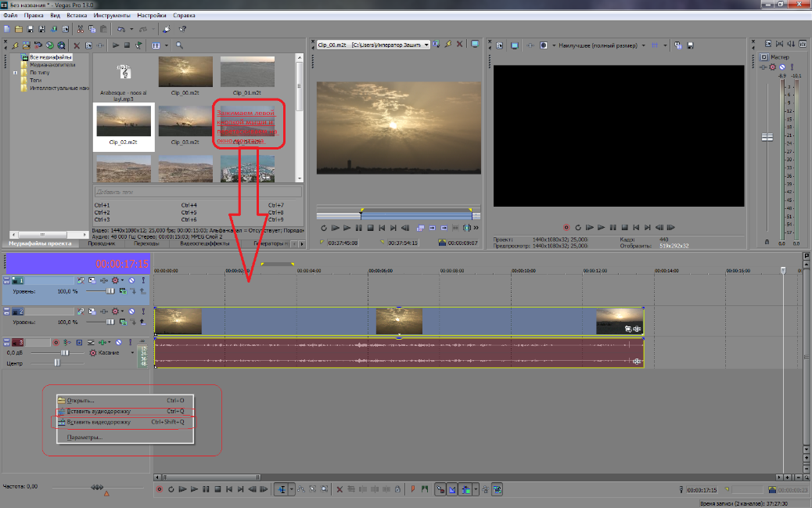Solo video track 2
The image size is (812, 508).
(143, 312)
